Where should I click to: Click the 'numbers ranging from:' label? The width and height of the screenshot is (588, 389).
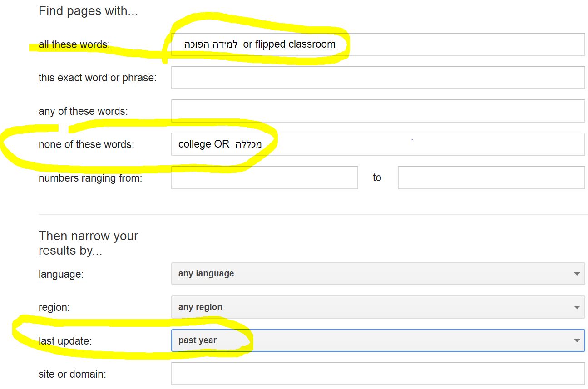(x=90, y=178)
